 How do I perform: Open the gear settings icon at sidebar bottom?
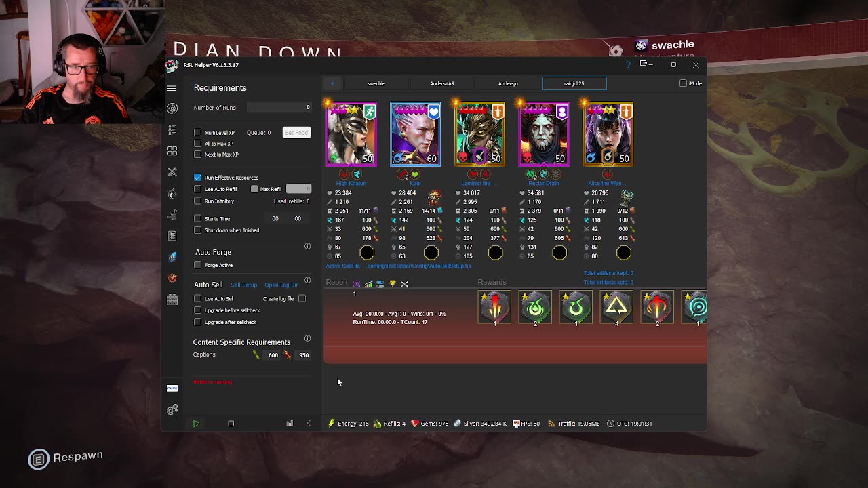172,409
